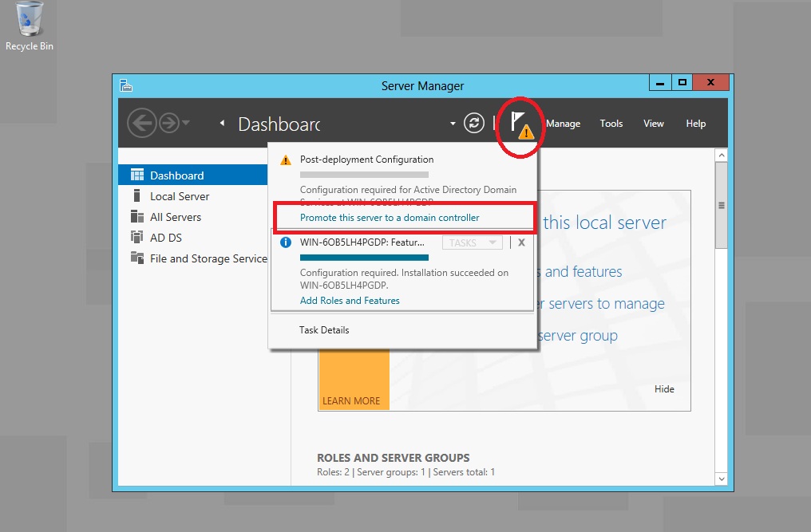
Task: Click the LEARN MORE tile
Action: tap(354, 380)
